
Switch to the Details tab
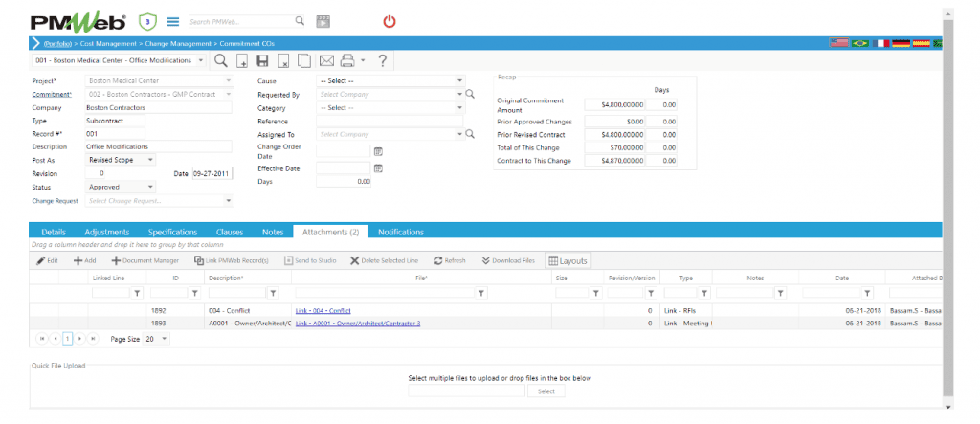pyautogui.click(x=54, y=232)
